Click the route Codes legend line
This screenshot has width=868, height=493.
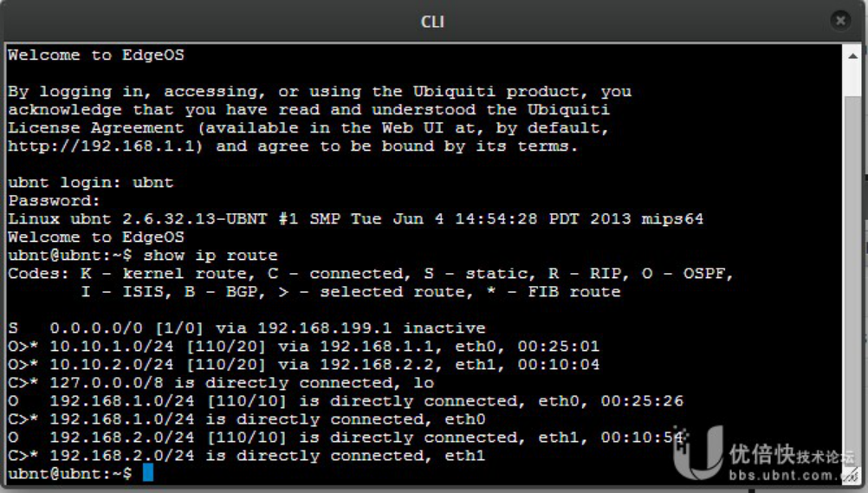point(371,274)
